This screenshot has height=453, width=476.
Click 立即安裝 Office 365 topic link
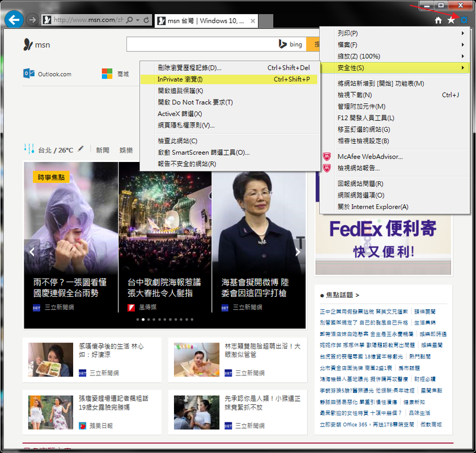(367, 425)
